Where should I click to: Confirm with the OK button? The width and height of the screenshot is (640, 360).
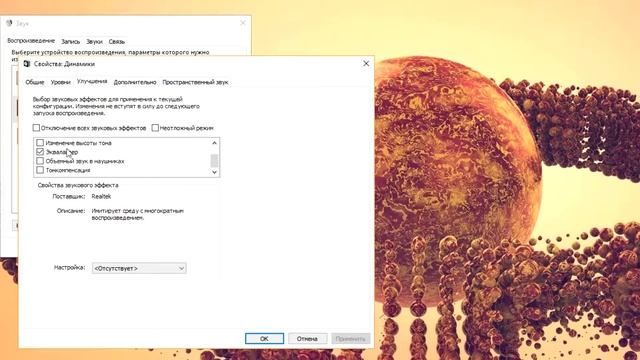264,338
